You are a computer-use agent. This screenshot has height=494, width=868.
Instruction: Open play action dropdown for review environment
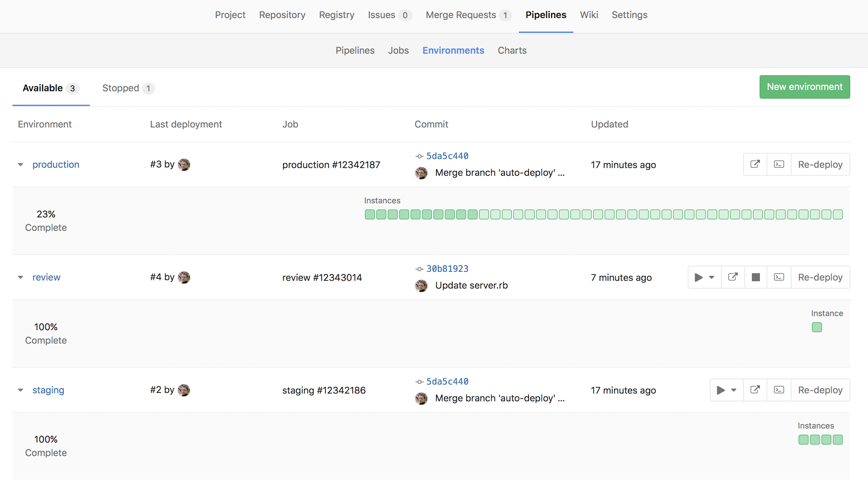pos(712,277)
